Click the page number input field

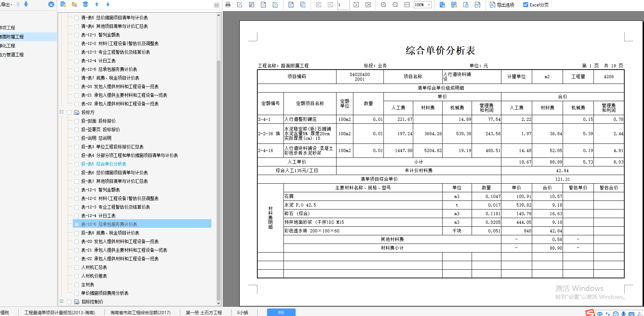click(x=343, y=5)
